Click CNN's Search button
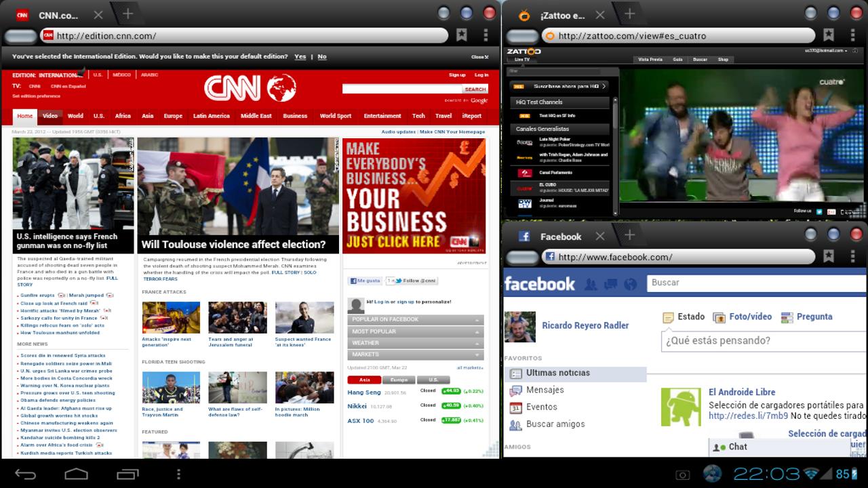The image size is (868, 488). [x=475, y=89]
